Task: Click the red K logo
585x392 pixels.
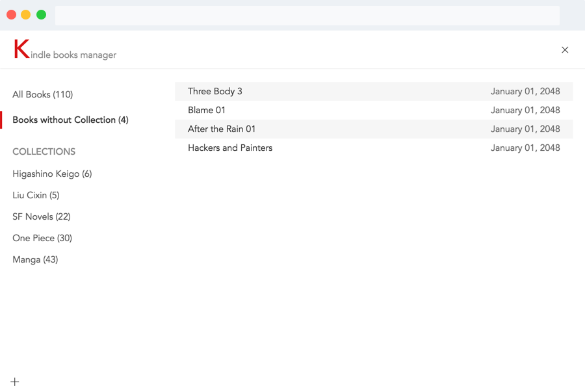Action: [x=21, y=49]
